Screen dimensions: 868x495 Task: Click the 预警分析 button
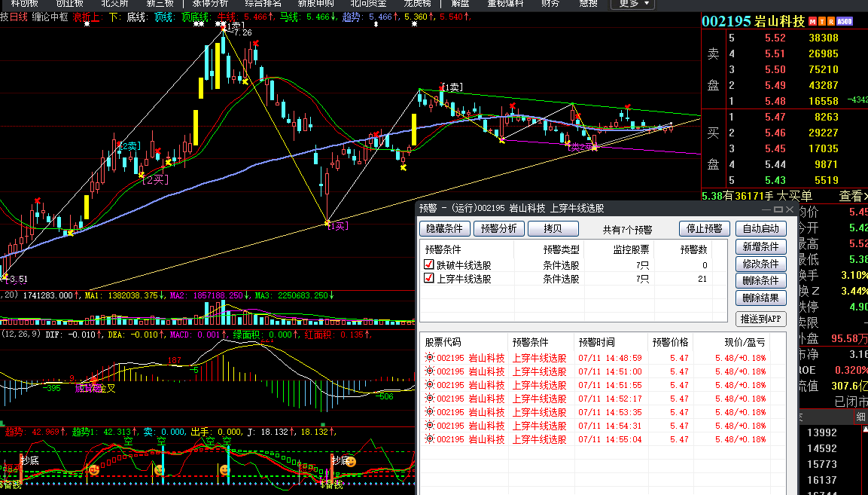click(499, 228)
